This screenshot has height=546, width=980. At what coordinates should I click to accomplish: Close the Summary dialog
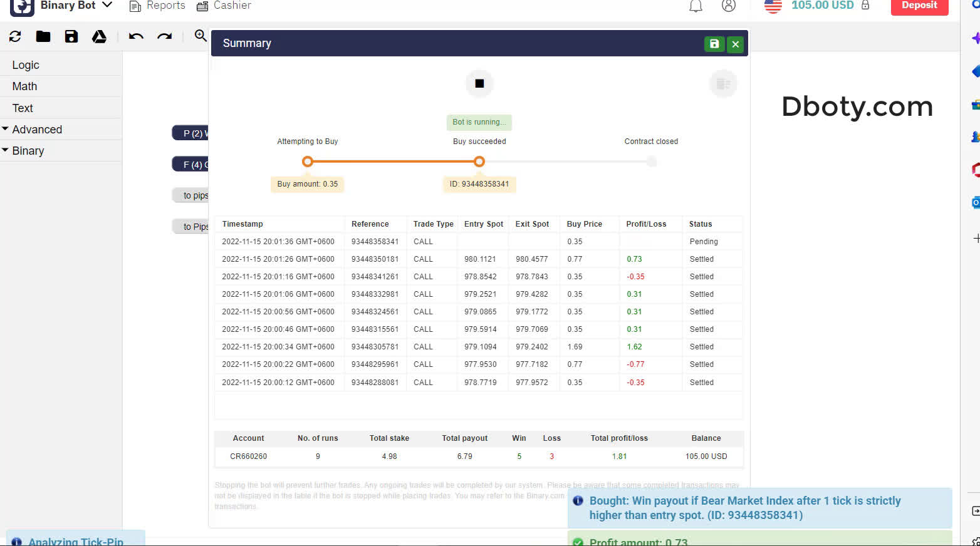coord(736,44)
